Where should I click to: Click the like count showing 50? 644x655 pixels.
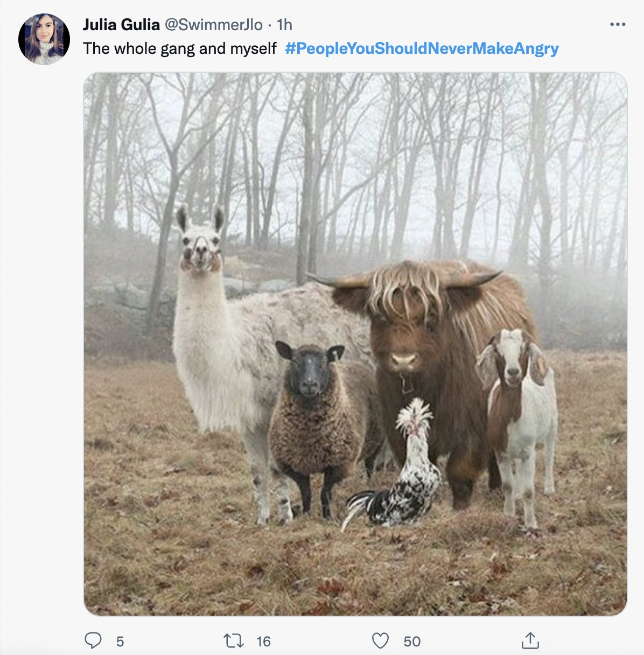(412, 641)
